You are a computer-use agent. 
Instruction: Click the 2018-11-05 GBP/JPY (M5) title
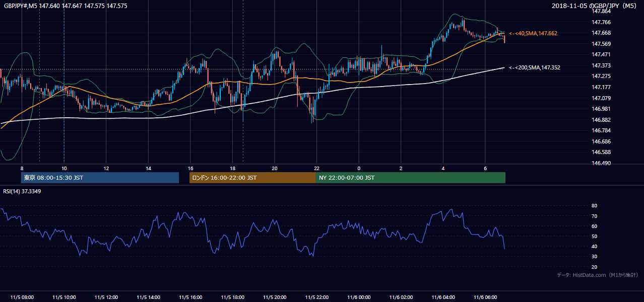click(x=595, y=6)
